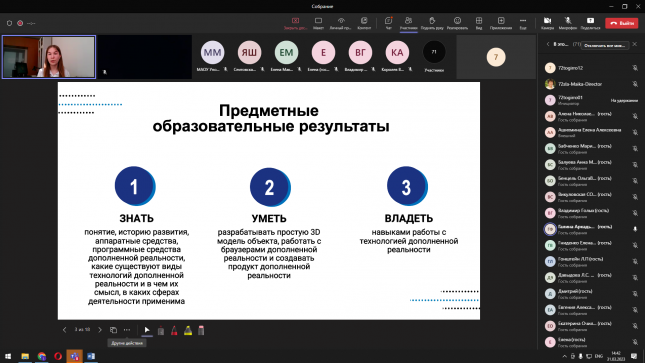645x363 pixels.
Task: Select the laser pointer tool
Action: (161, 330)
